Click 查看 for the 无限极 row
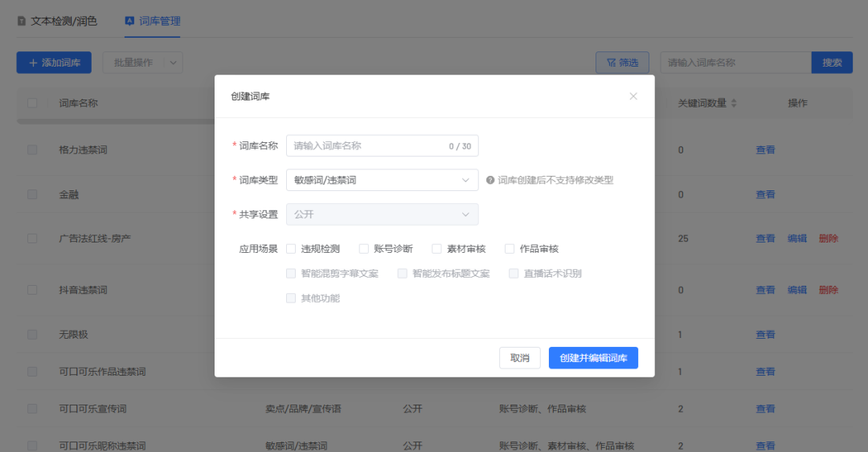This screenshot has width=868, height=452. pyautogui.click(x=766, y=335)
